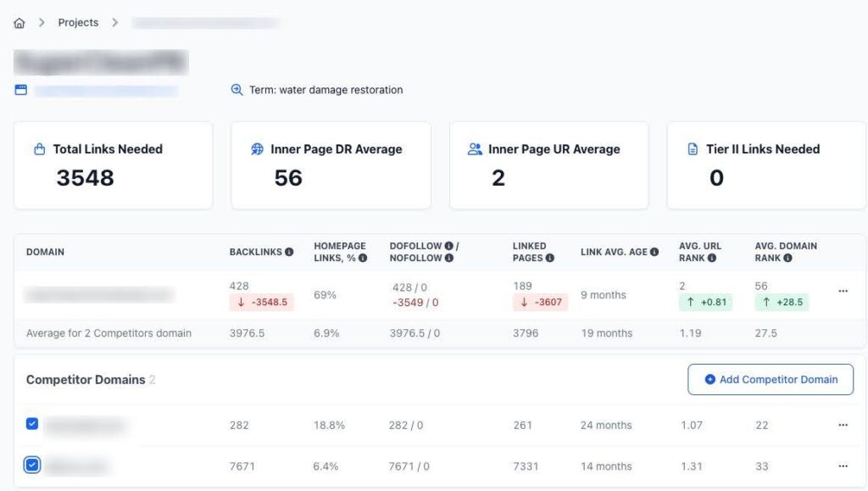This screenshot has height=491, width=868.
Task: Click info icon next to LINK AVG. AGE
Action: point(654,252)
